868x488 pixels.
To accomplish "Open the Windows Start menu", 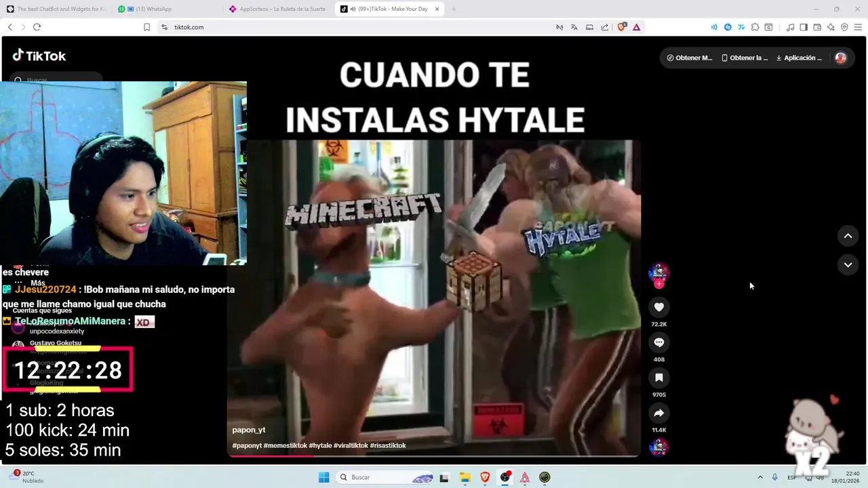I will [324, 477].
